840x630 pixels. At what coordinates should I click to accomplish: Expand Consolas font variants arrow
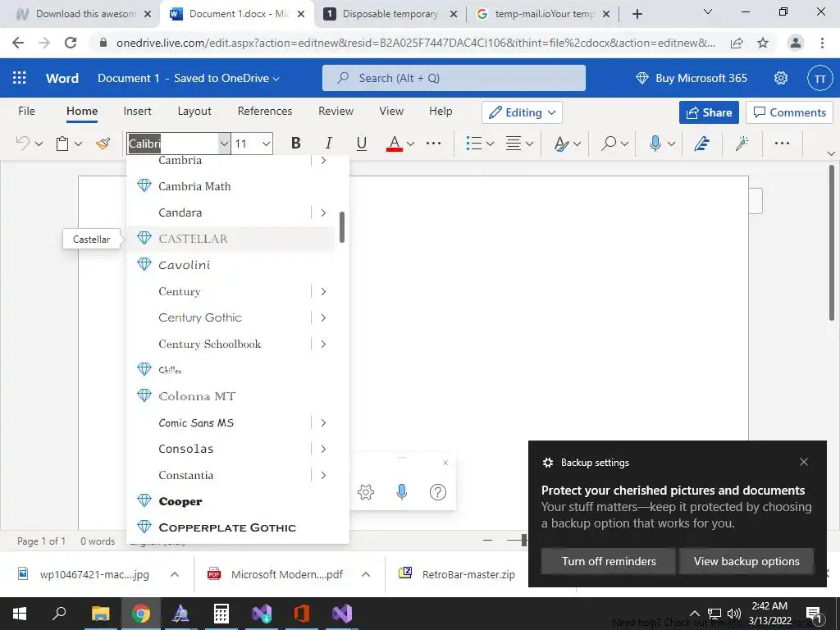pyautogui.click(x=323, y=449)
